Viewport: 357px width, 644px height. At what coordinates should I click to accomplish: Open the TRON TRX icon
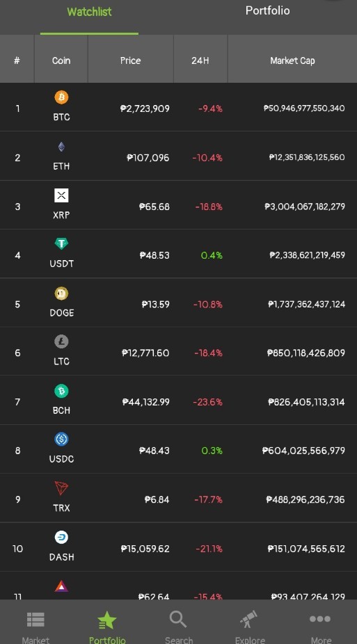[62, 488]
